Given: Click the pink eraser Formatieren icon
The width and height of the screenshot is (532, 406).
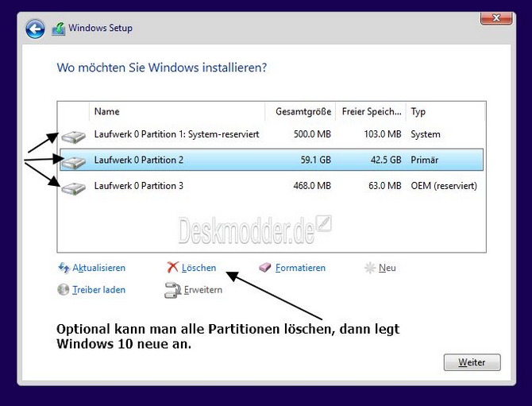Looking at the screenshot, I should tap(265, 268).
